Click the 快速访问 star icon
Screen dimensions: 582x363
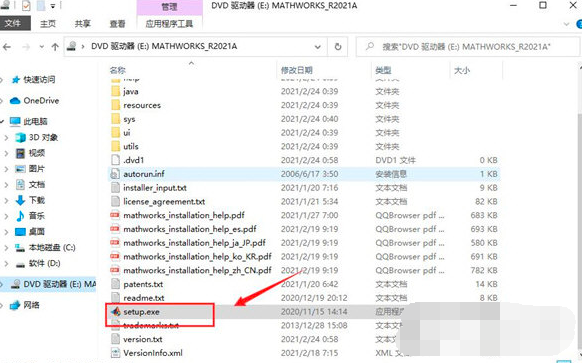pos(16,79)
